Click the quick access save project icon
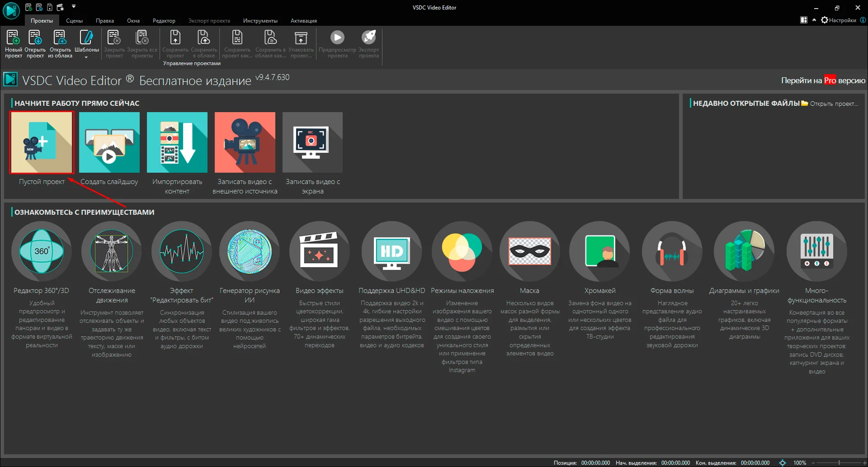 click(49, 7)
